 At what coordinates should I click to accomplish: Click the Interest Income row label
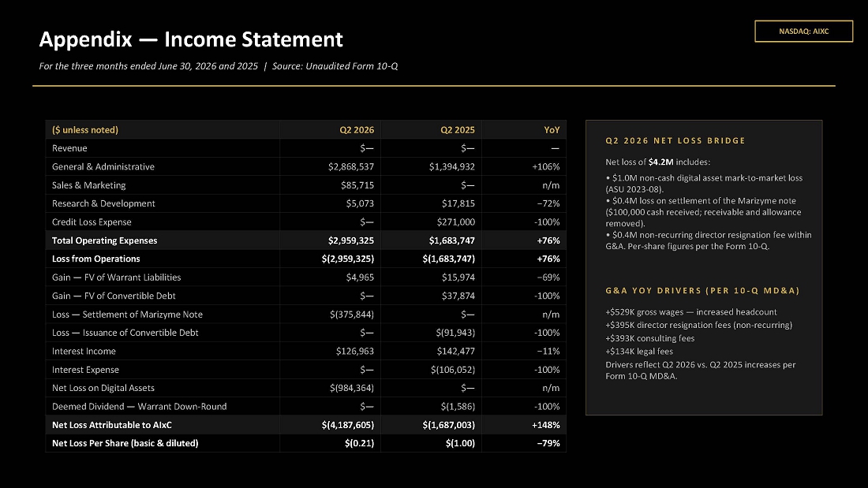[84, 352]
